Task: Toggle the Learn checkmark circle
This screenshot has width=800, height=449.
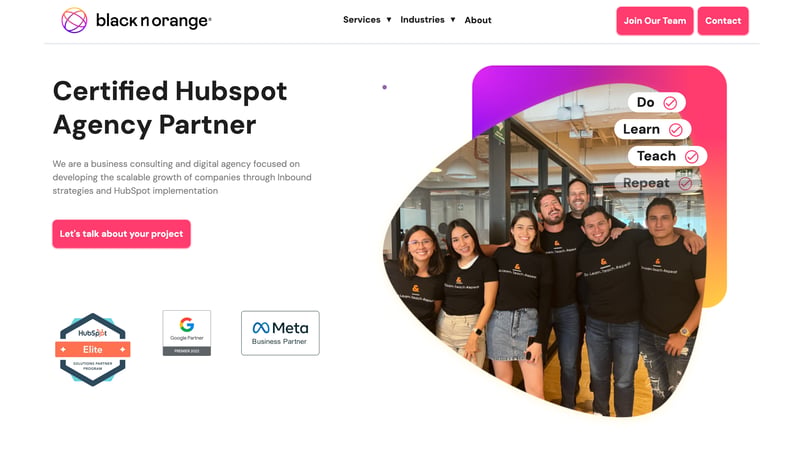Action: tap(676, 130)
